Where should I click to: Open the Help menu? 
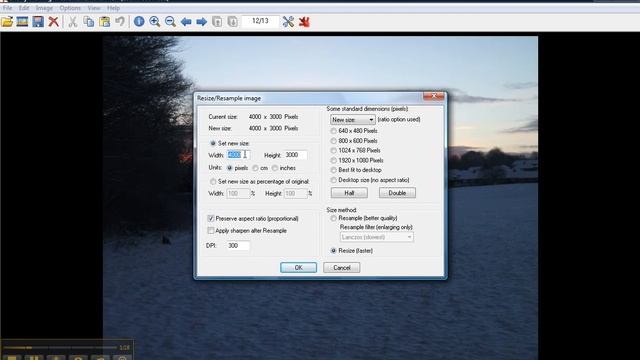(113, 8)
